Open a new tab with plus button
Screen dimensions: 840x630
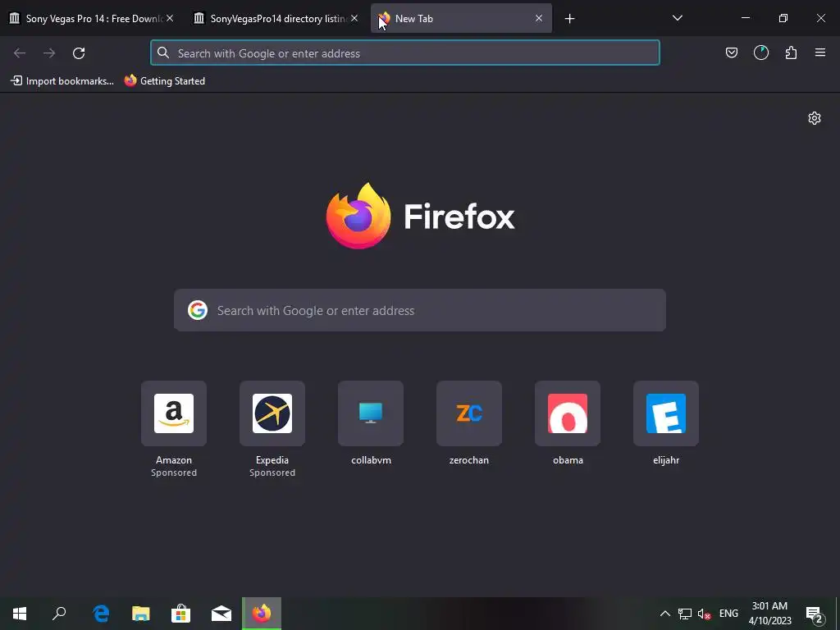pyautogui.click(x=569, y=19)
